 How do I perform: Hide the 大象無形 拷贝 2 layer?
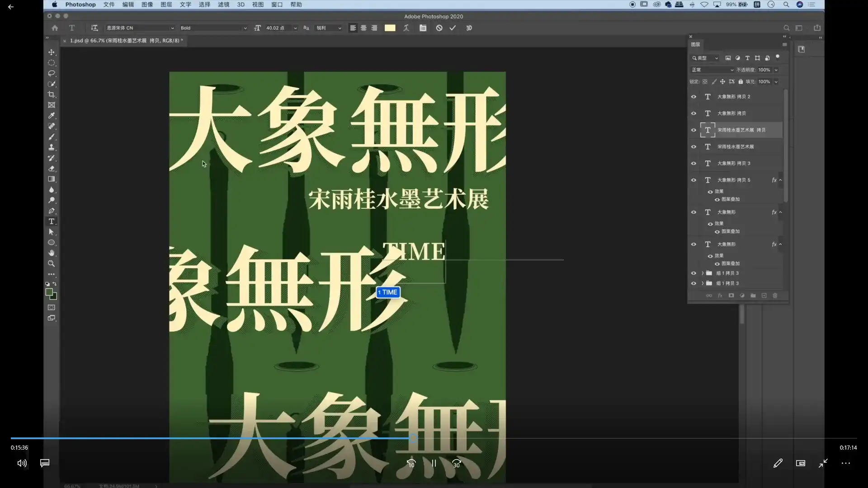(x=694, y=96)
